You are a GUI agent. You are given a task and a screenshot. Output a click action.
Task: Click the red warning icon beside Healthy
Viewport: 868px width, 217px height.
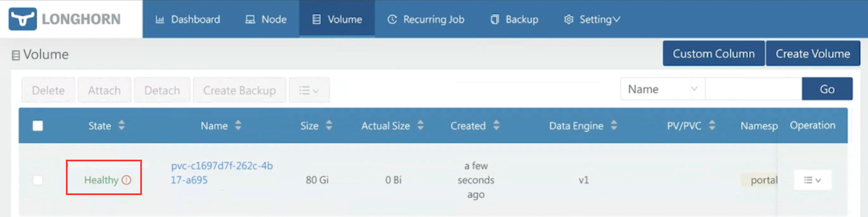[126, 180]
